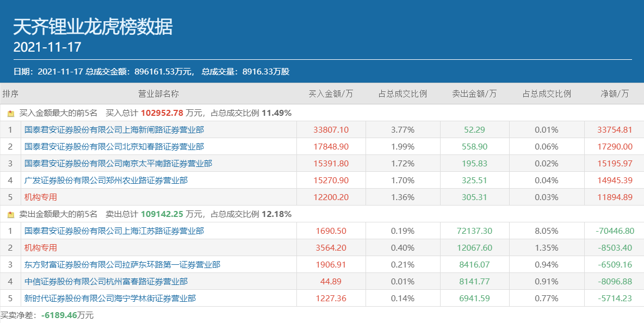Screen dimensions: 644x323
Task: Open 中信证券杭州富春路证券营业部 link
Action: (106, 282)
